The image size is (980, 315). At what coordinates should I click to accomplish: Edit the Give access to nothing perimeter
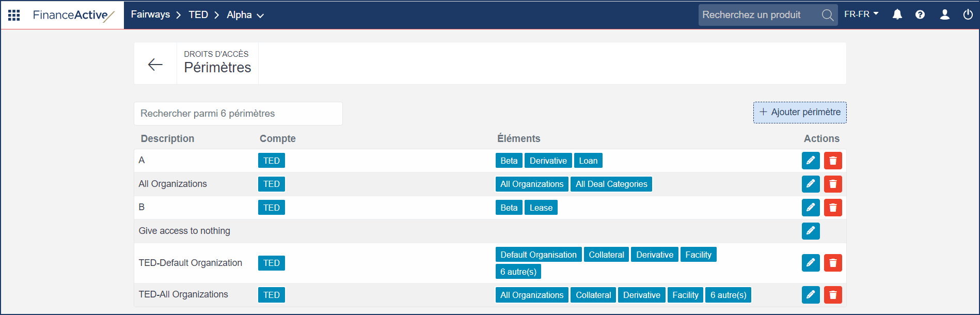pos(811,231)
